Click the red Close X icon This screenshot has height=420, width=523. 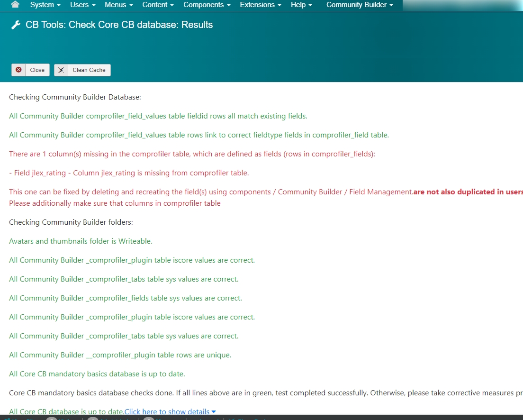click(18, 70)
